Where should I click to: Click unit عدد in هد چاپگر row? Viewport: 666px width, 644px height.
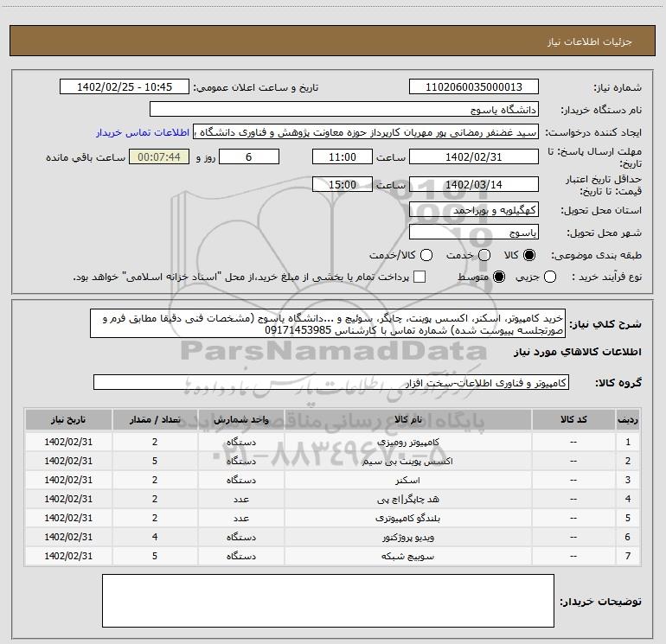(x=240, y=500)
